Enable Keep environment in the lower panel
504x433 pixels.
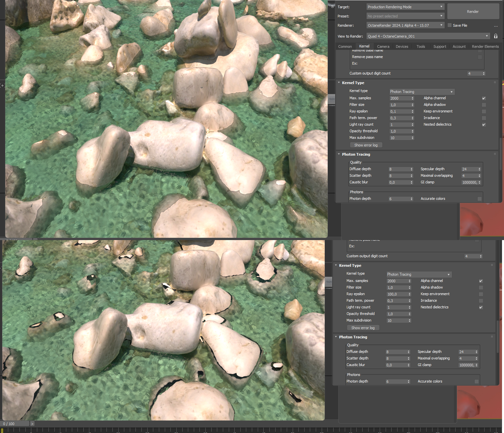coord(481,294)
